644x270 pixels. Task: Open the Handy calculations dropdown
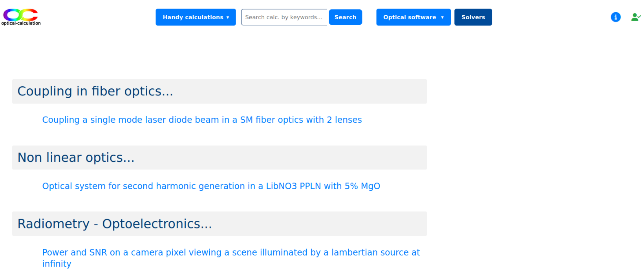click(196, 17)
